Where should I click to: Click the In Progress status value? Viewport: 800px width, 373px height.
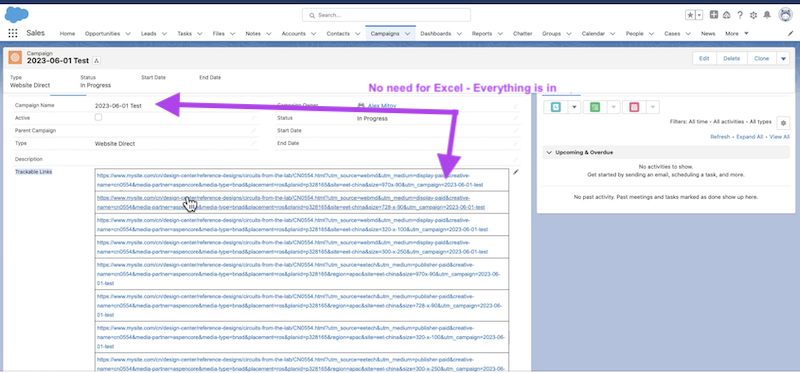click(372, 118)
